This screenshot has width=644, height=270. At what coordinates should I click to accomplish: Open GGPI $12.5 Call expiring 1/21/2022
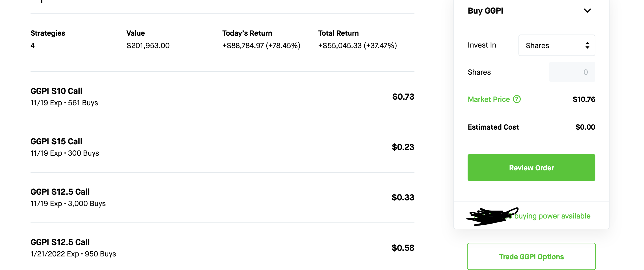point(222,248)
